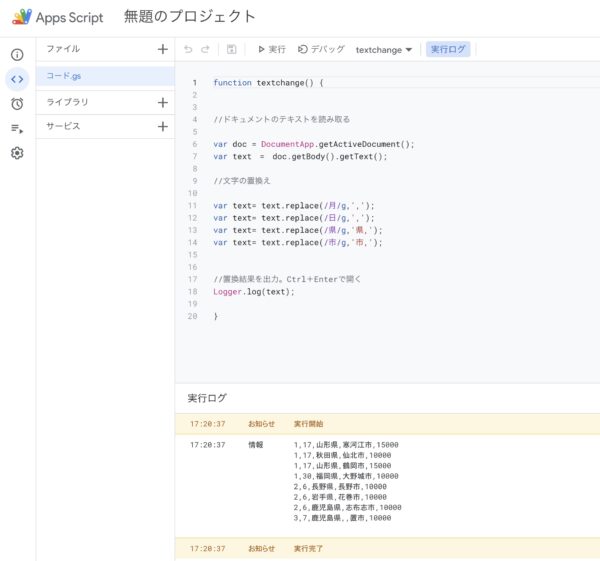Viewport: 600px width, 561px height.
Task: Select the コード.gs file
Action: [105, 76]
